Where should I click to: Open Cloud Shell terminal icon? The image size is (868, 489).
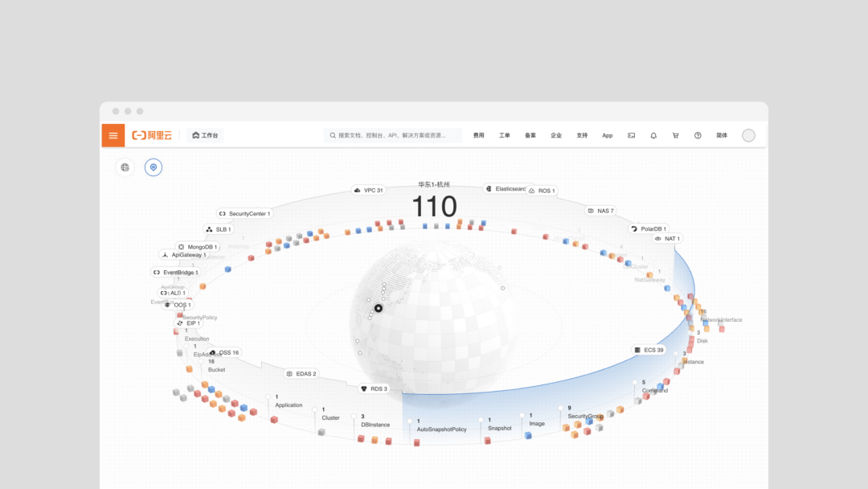click(x=631, y=135)
